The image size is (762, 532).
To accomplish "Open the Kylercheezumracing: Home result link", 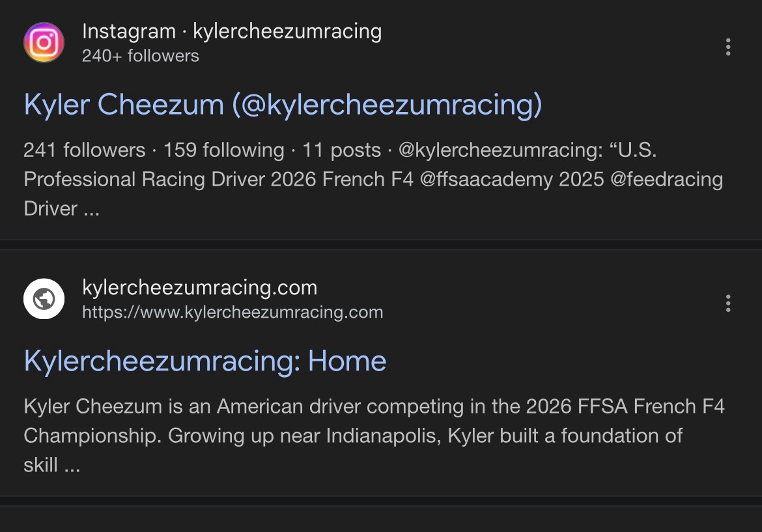I will click(205, 361).
